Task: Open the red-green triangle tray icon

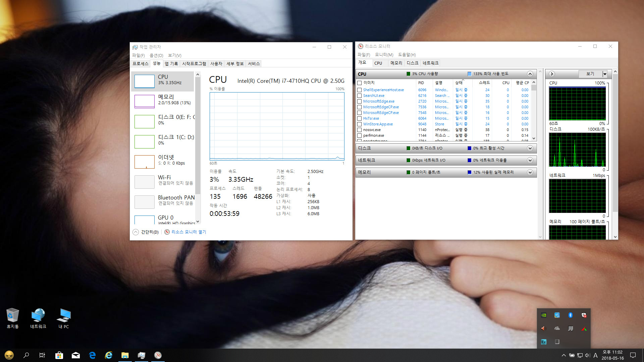Action: pyautogui.click(x=584, y=328)
